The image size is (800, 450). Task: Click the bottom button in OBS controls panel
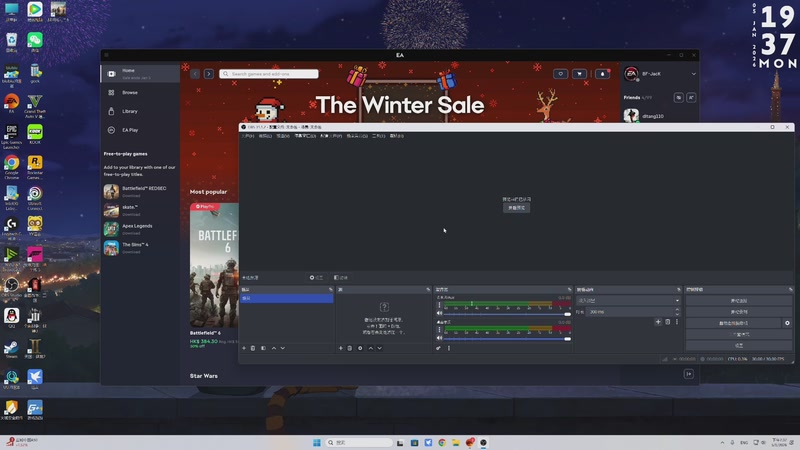[738, 345]
